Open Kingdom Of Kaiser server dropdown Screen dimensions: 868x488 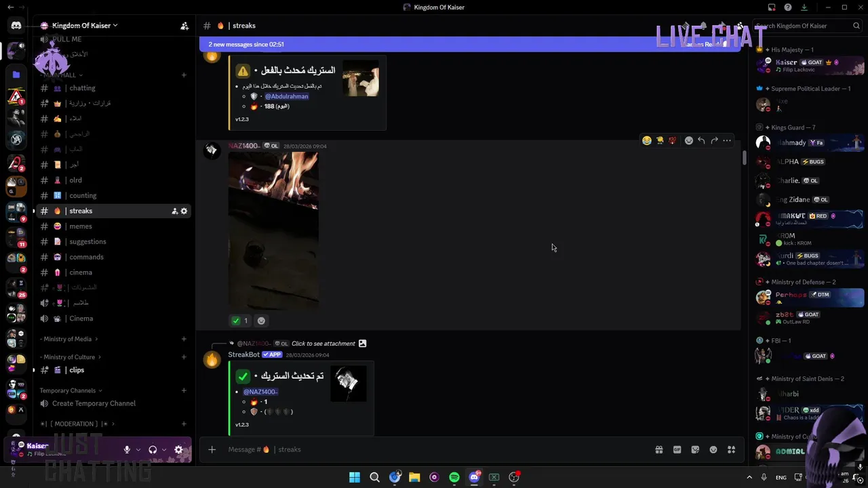[x=85, y=26]
